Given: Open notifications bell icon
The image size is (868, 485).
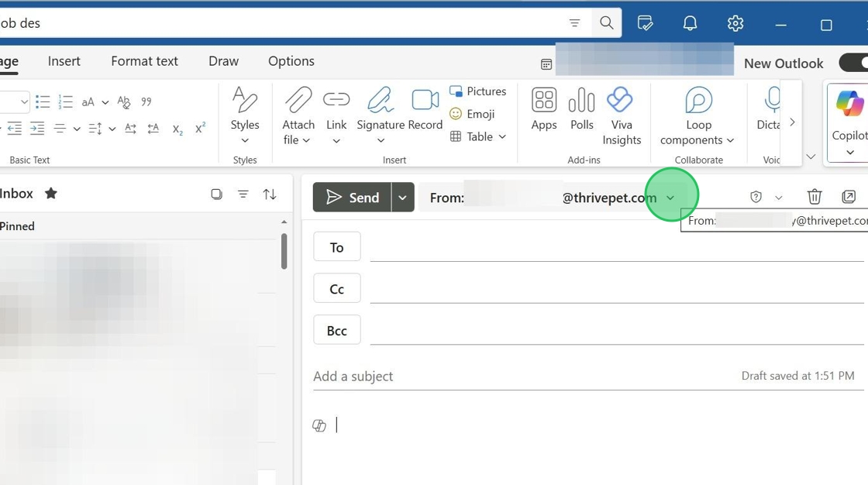Looking at the screenshot, I should (690, 23).
